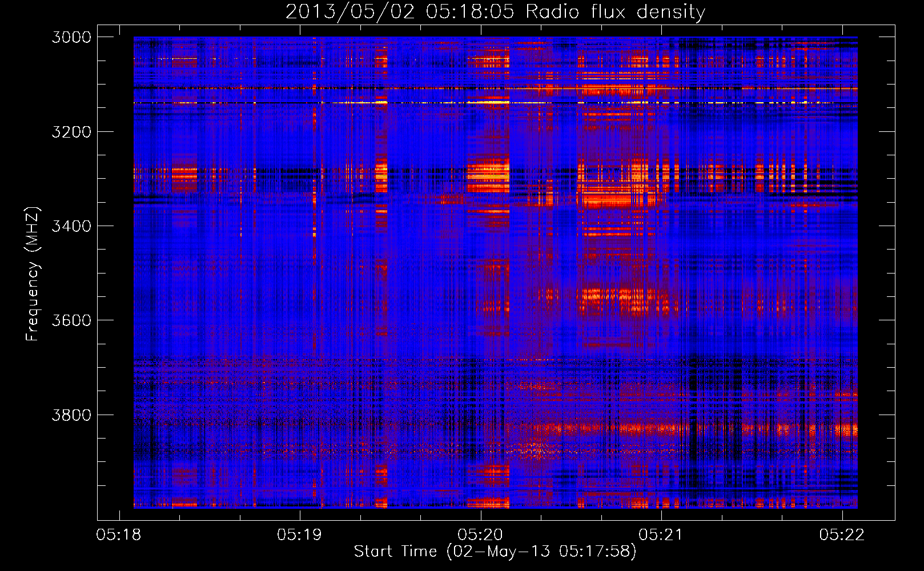This screenshot has width=924, height=571.
Task: Select the 3000 frequency tick label
Action: click(x=71, y=37)
